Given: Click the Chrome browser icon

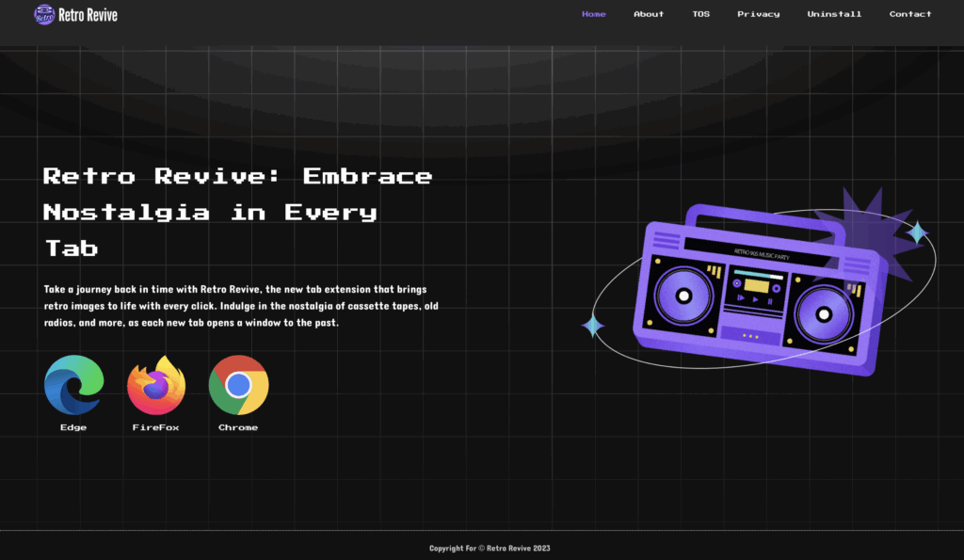Looking at the screenshot, I should 238,385.
